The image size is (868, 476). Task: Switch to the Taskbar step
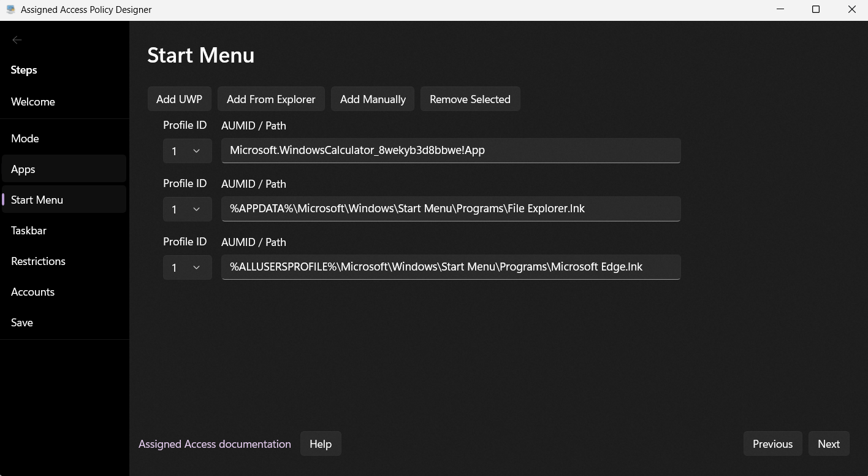coord(28,230)
